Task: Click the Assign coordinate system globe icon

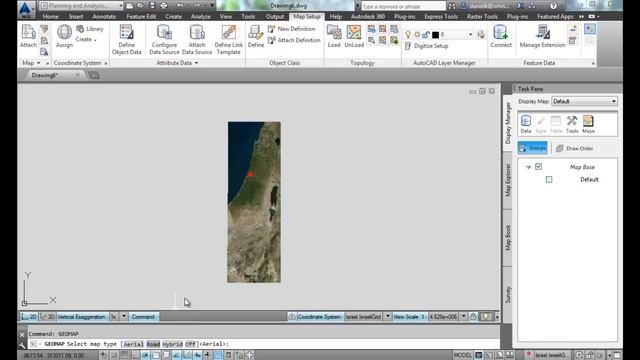Action: coord(64,32)
